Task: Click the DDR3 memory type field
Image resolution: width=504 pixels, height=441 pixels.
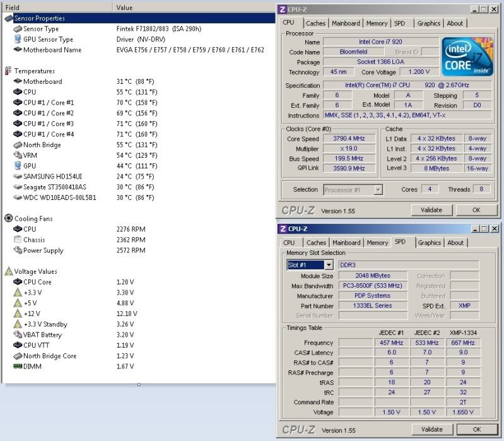Action: (x=409, y=265)
